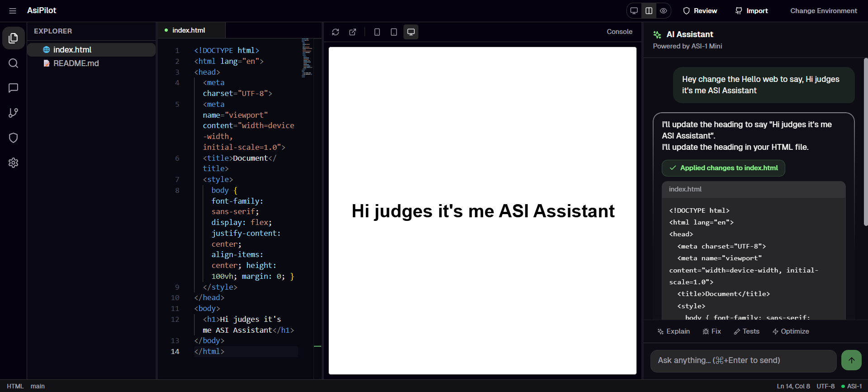Click UTF-8 encoding in status bar
868x392 pixels.
(825, 386)
